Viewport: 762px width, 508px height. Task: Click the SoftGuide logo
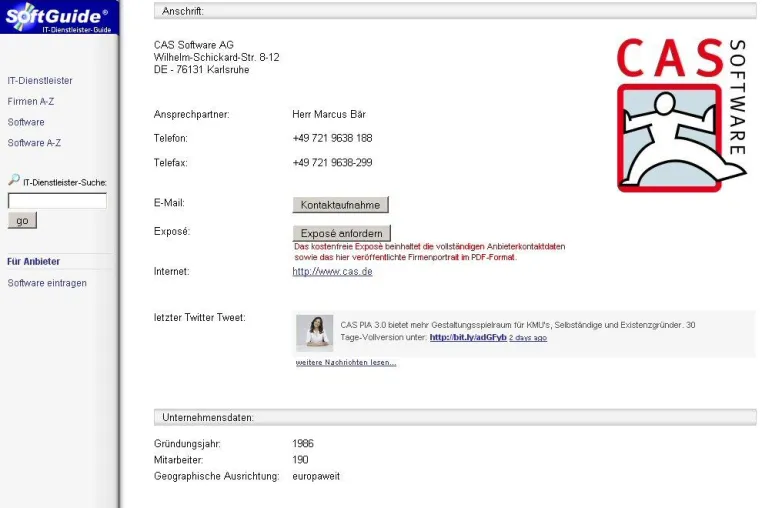tap(59, 17)
